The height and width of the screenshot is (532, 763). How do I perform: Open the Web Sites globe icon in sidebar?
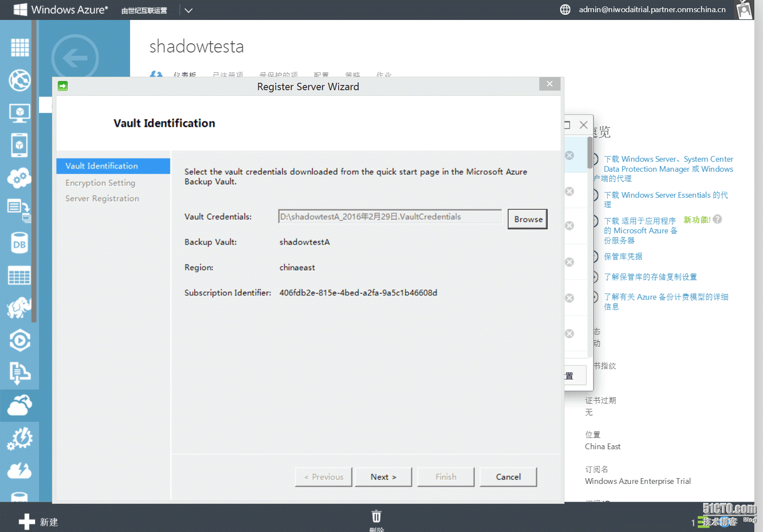tap(20, 80)
